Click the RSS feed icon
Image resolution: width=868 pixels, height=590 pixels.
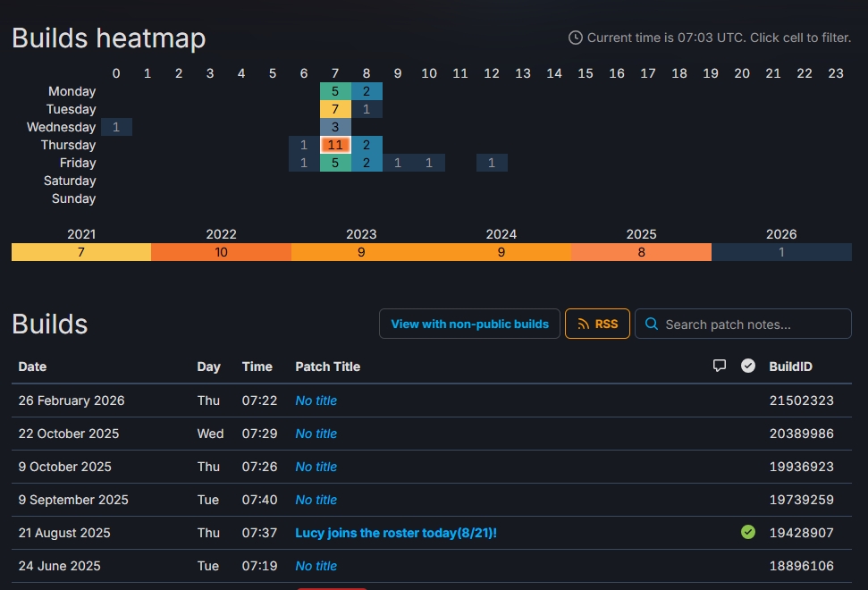point(583,324)
